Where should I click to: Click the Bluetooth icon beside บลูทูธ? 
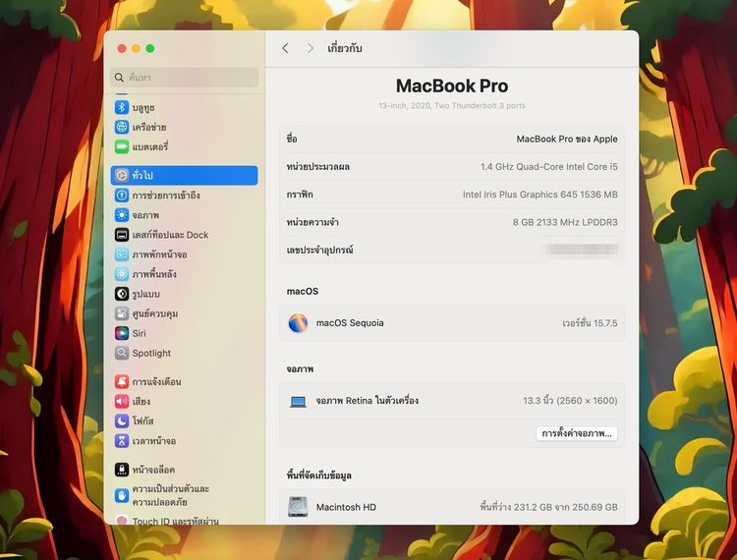tap(122, 108)
